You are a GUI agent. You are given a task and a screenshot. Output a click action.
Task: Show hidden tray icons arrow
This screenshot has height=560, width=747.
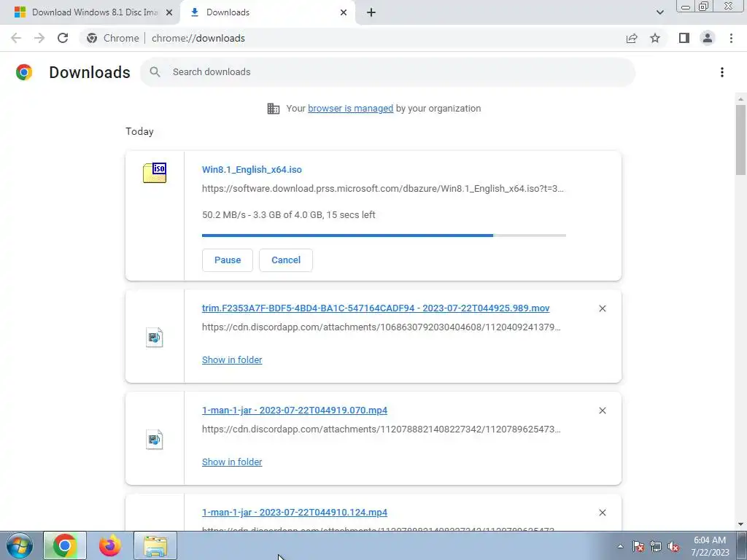(620, 546)
